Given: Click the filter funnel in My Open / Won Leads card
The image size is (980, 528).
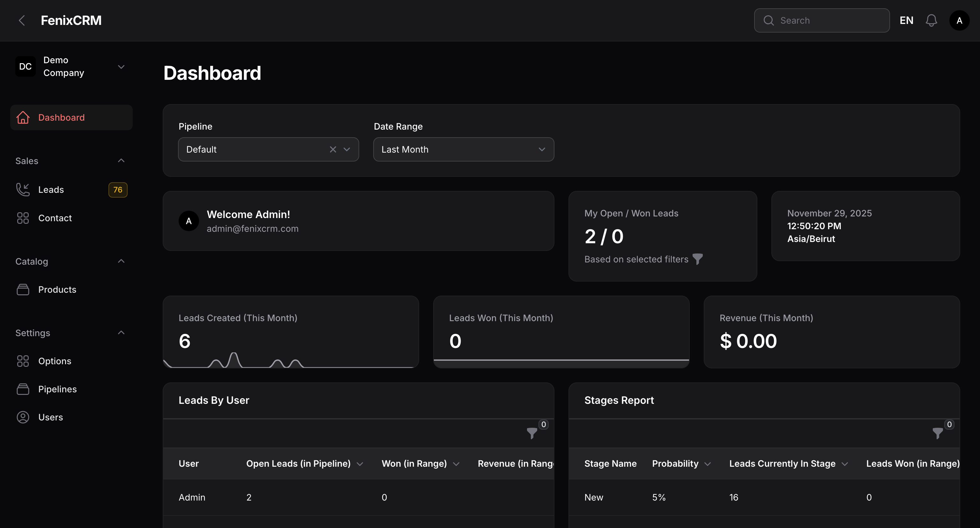Looking at the screenshot, I should click(698, 259).
